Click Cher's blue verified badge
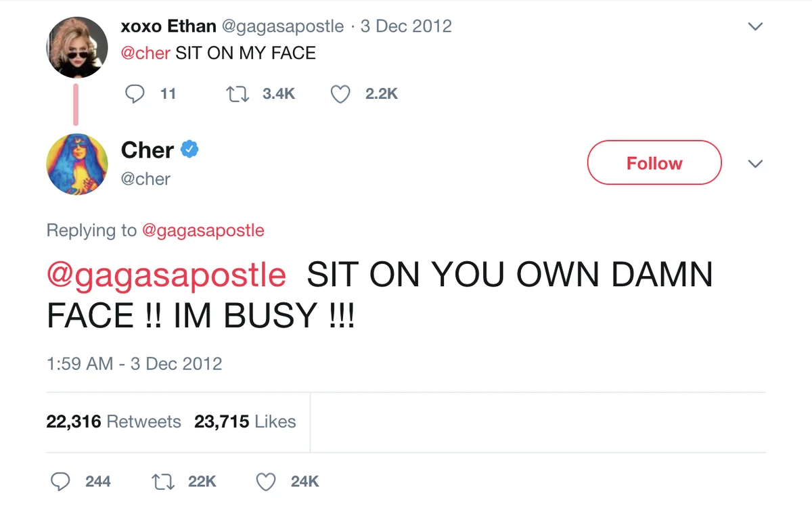This screenshot has height=529, width=812. [189, 149]
